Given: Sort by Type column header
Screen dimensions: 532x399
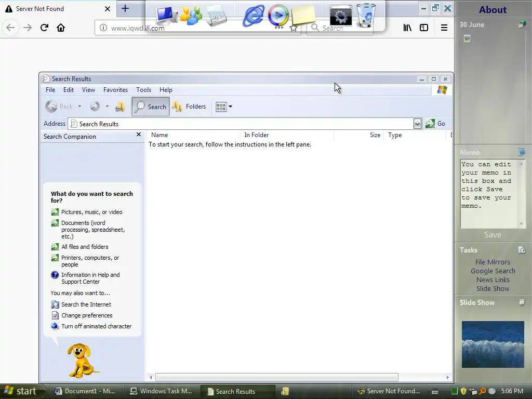Looking at the screenshot, I should 415,135.
